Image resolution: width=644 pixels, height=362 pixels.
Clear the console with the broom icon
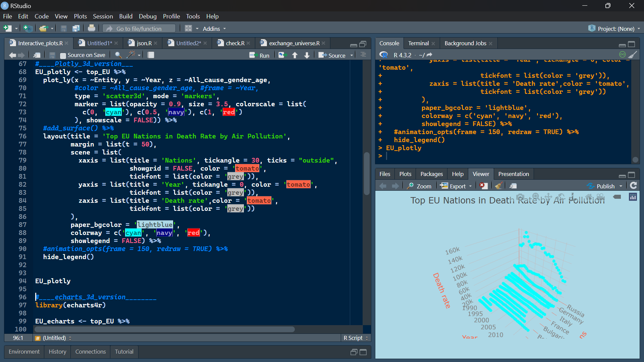632,55
